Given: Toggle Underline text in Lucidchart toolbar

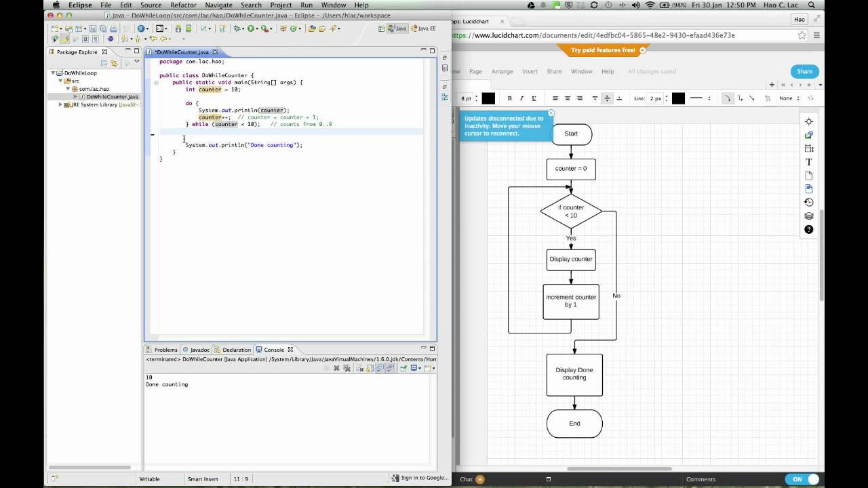Looking at the screenshot, I should pos(534,98).
